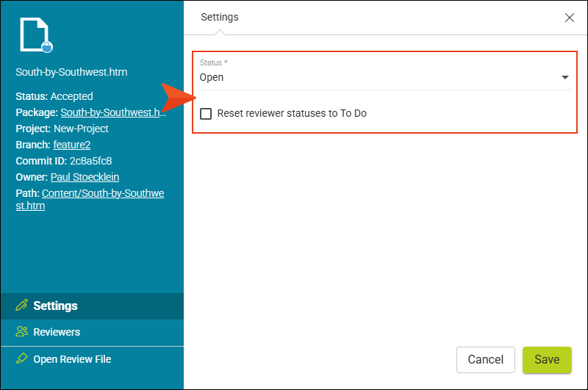Click the highlighter icon beside Open Review File

point(21,358)
